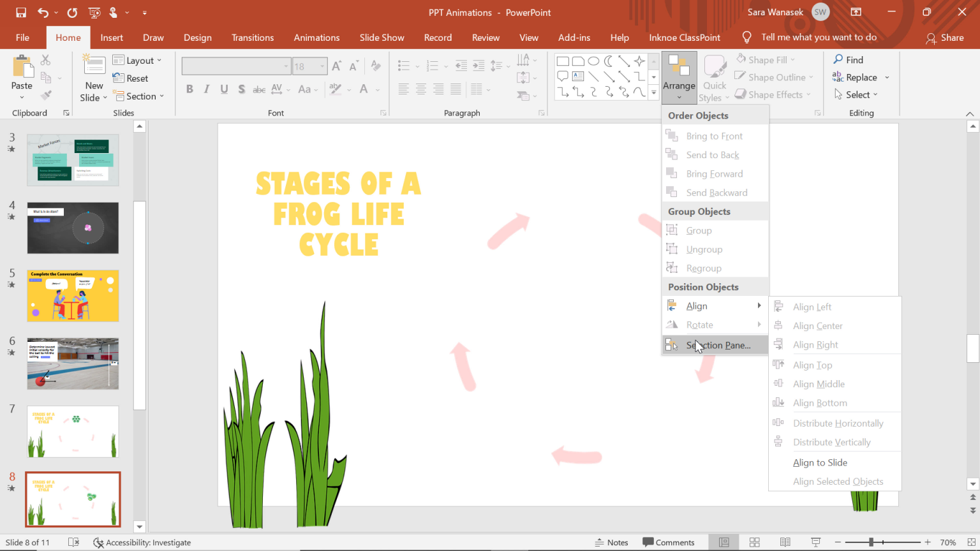Show the Comments panel
Screen dimensions: 980x551
[x=669, y=542]
